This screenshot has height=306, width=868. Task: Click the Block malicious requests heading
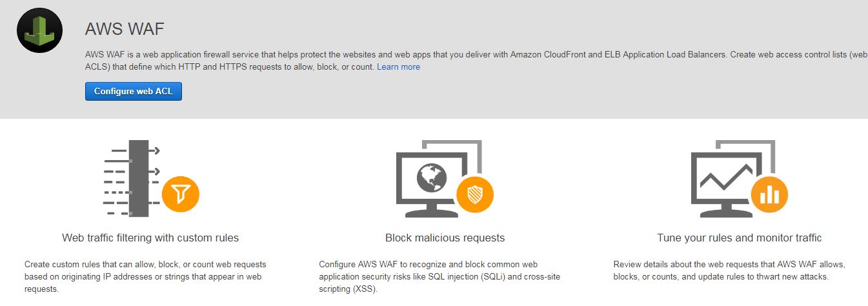pos(445,238)
